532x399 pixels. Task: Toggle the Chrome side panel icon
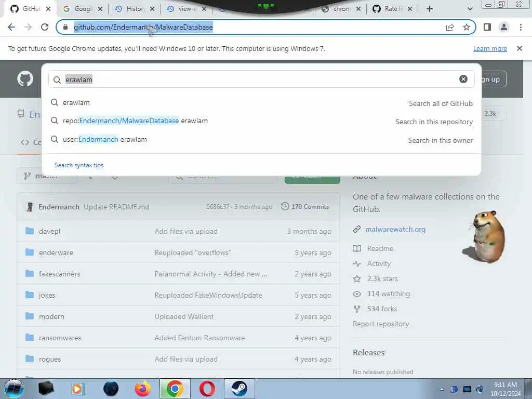[487, 27]
